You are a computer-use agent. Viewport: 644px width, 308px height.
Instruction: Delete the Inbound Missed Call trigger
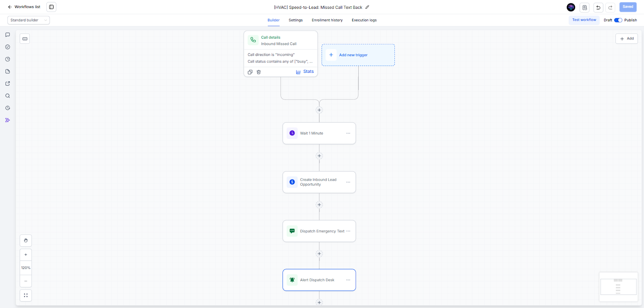(259, 72)
